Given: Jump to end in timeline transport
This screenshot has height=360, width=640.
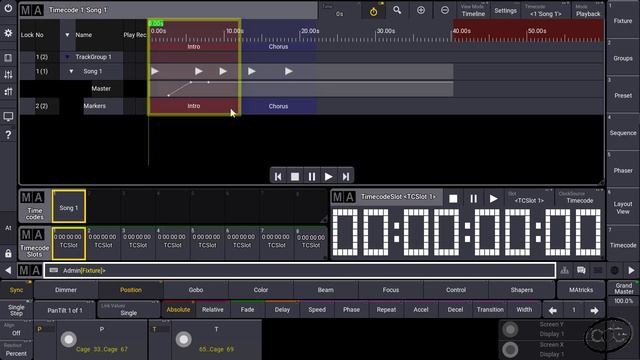Looking at the screenshot, I should [x=346, y=176].
